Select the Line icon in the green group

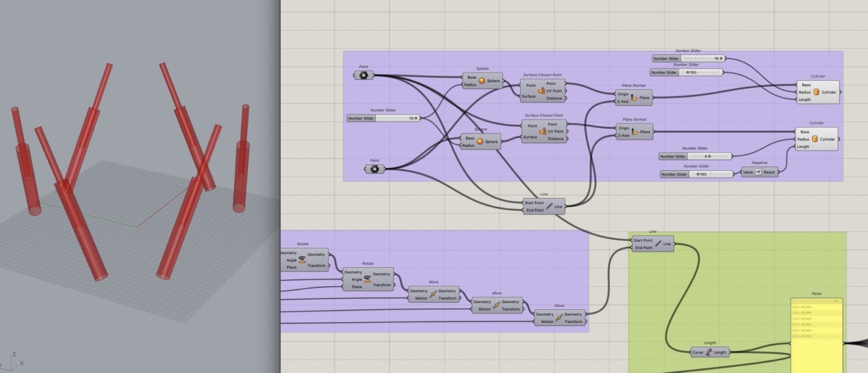(x=659, y=244)
